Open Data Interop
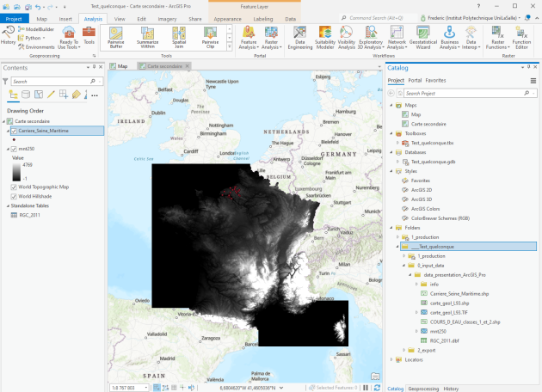 click(471, 38)
